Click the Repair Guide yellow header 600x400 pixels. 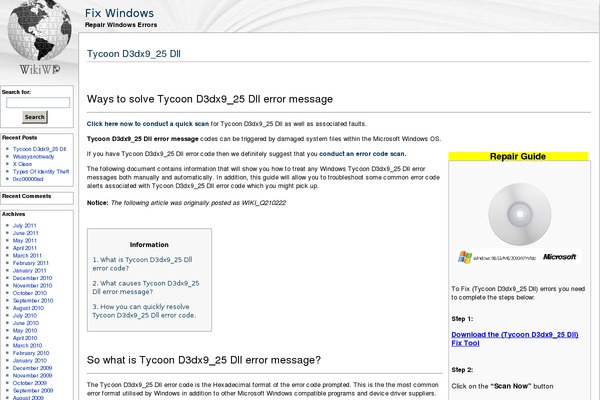coord(518,156)
